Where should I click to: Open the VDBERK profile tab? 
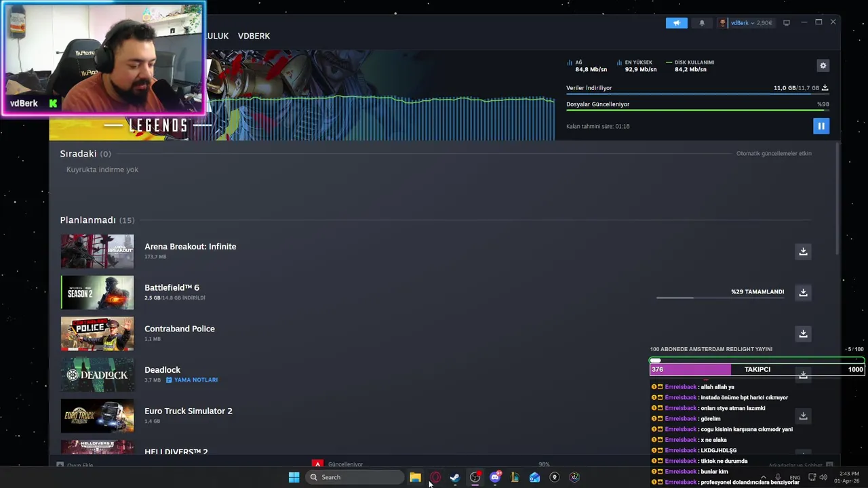tap(254, 36)
